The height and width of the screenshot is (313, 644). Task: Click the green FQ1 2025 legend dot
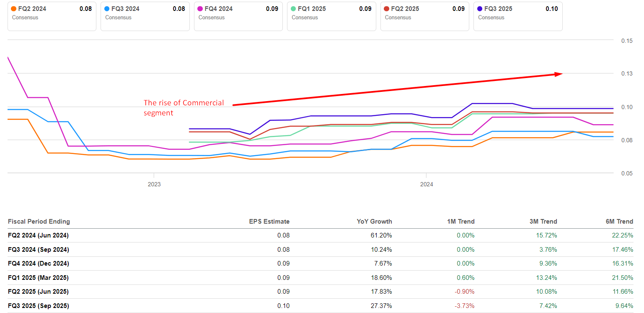point(293,9)
